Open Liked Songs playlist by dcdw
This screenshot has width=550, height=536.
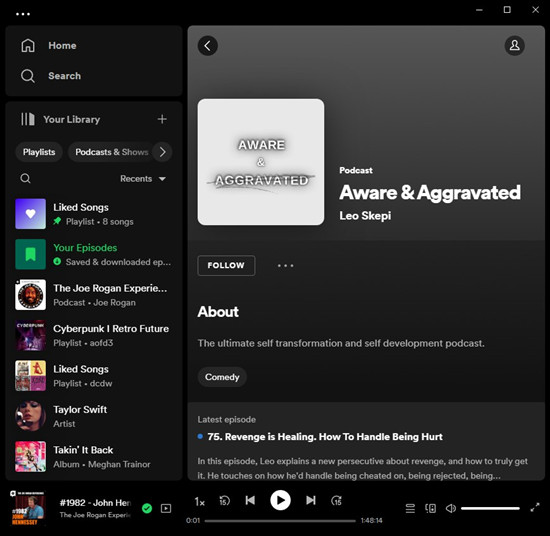click(x=94, y=376)
